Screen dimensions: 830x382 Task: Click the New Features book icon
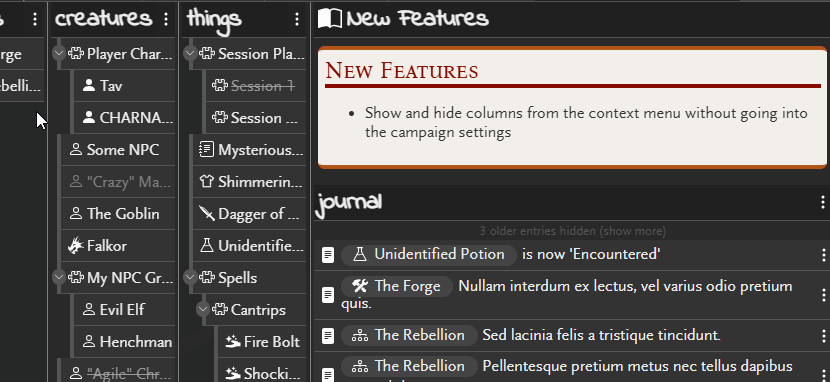(330, 19)
